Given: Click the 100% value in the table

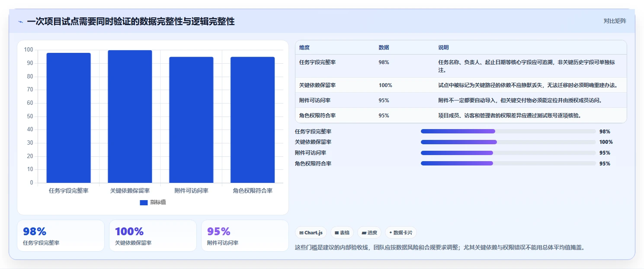Looking at the screenshot, I should coord(385,85).
